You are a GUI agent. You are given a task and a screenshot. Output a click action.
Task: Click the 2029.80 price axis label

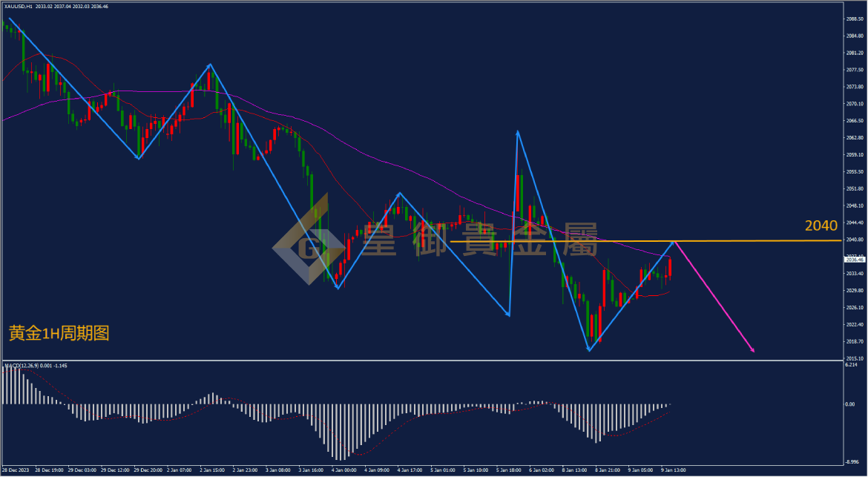[x=854, y=291]
